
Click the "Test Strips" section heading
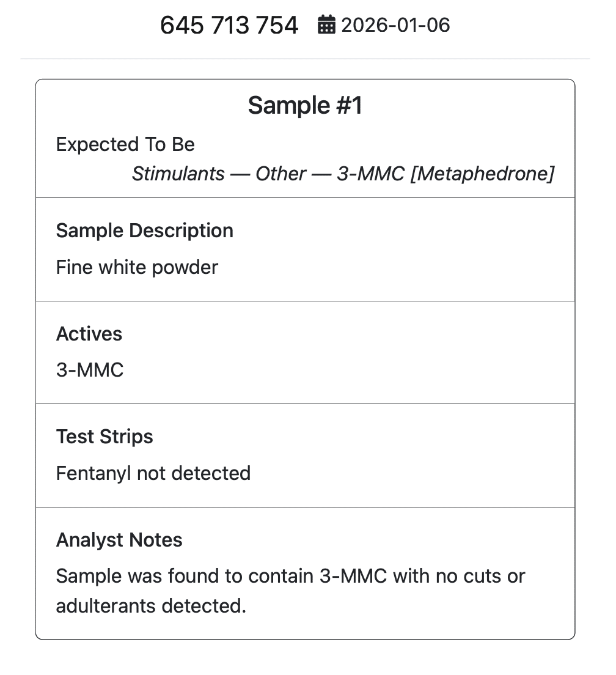point(105,437)
